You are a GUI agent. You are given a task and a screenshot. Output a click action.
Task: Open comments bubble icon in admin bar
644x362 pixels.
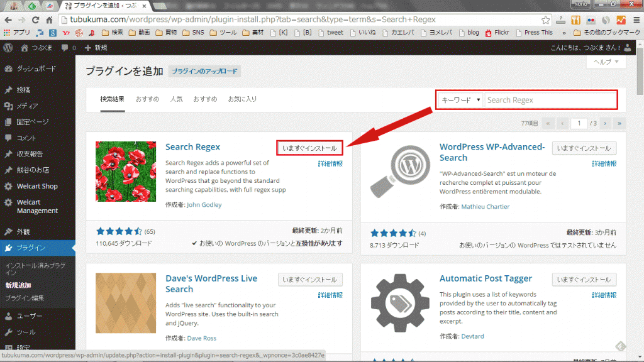click(65, 48)
